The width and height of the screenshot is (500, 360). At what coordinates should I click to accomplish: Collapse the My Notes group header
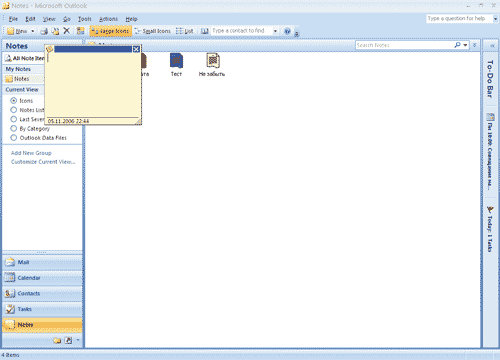tap(24, 69)
